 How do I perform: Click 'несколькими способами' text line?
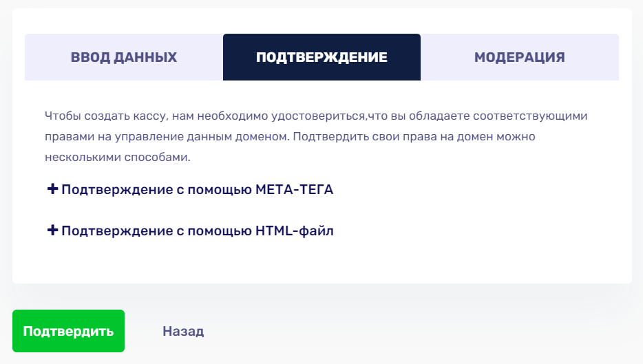[118, 157]
